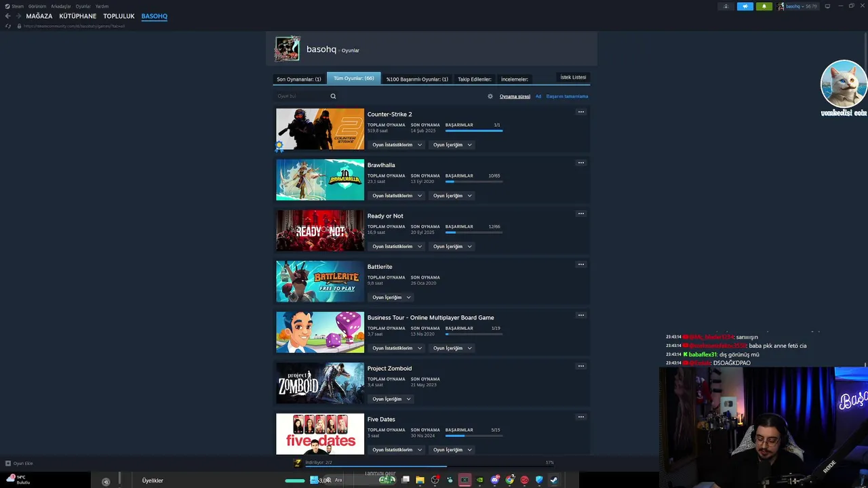Viewport: 868px width, 488px height.
Task: Open Ready or Not game thumbnail
Action: [x=320, y=230]
